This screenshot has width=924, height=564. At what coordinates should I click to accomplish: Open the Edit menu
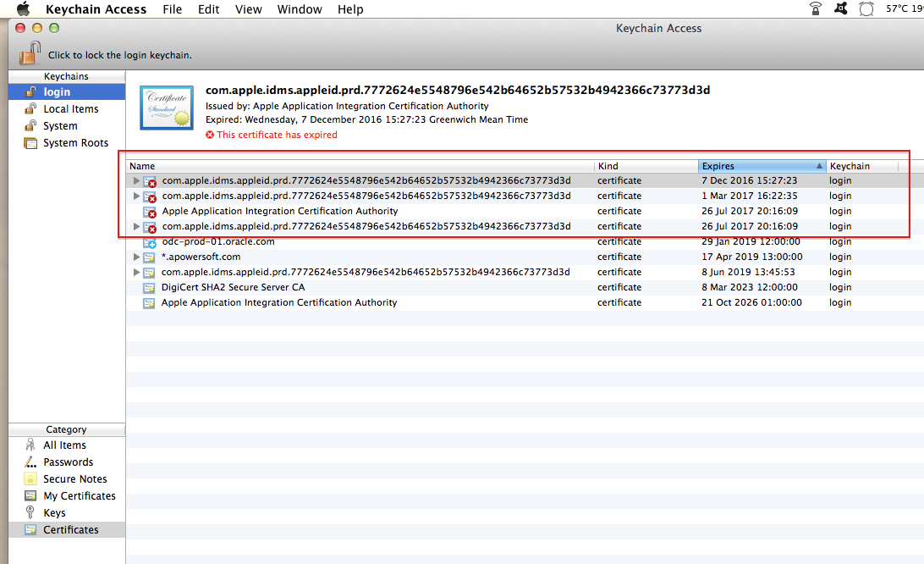(x=209, y=9)
